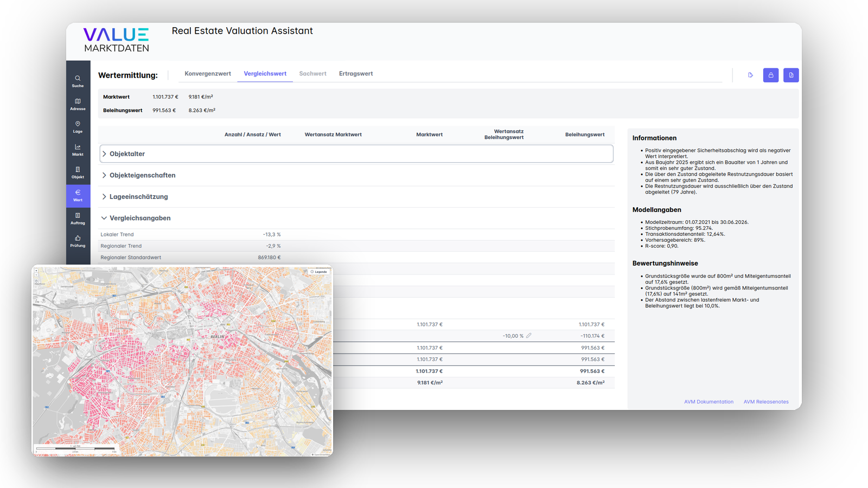This screenshot has height=488, width=868.
Task: Open the Suche search sidebar item
Action: (x=78, y=81)
